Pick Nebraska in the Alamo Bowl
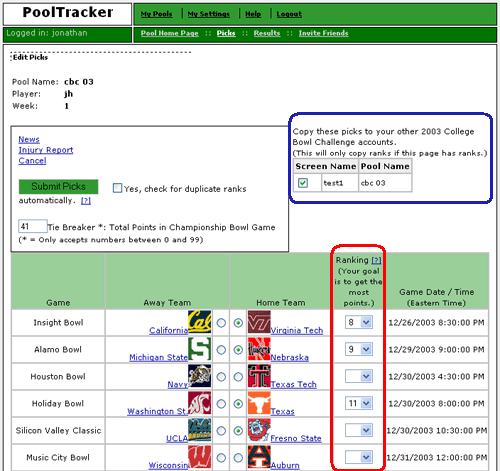Viewport: 500px width, 471px height. (238, 350)
